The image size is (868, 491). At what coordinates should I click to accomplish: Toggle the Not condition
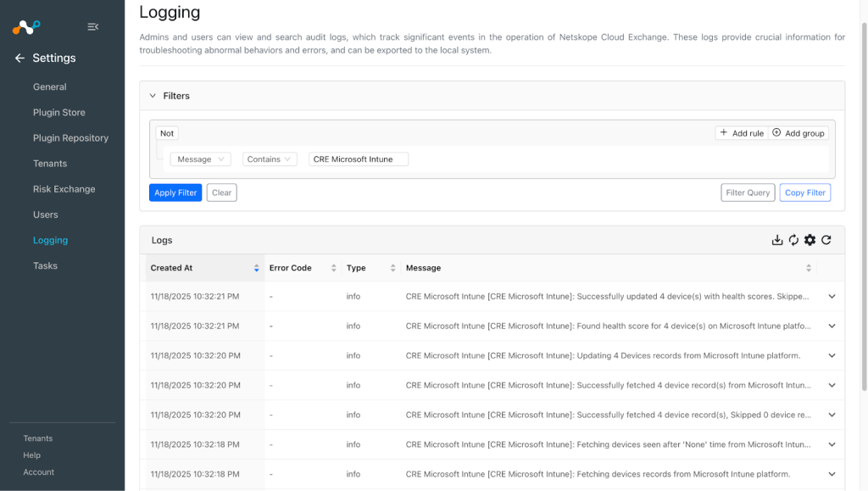167,133
